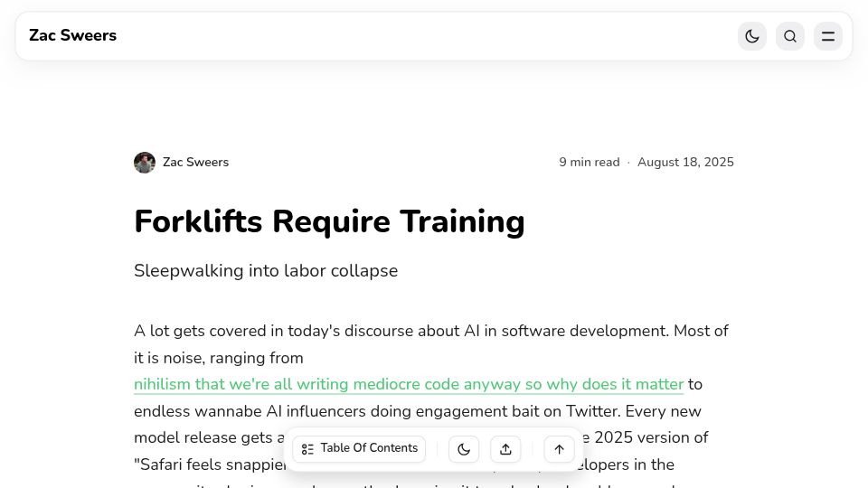Viewport: 868px width, 488px height.
Task: Click the Forklifts Require Training heading
Action: point(329,221)
